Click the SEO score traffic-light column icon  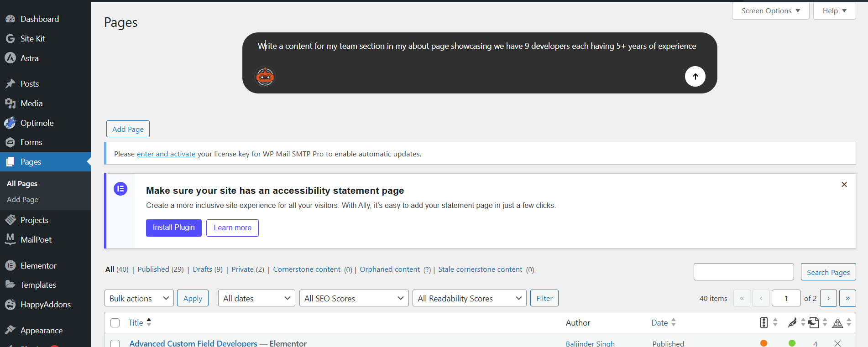[764, 323]
